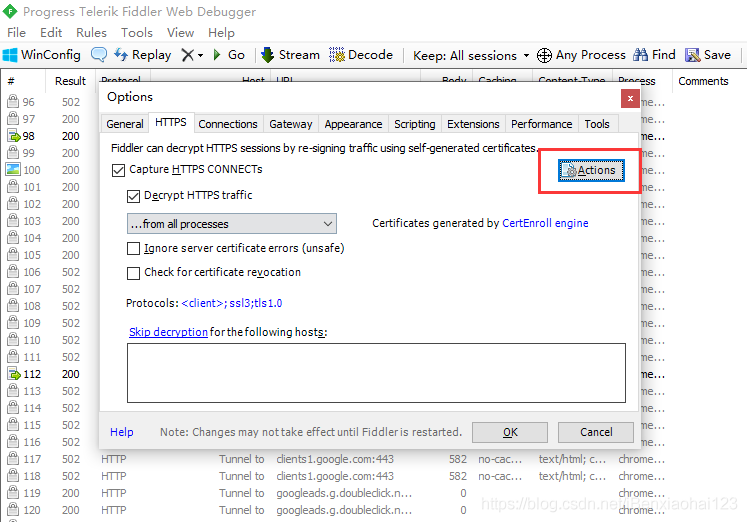
Task: Open the Help link in Options dialog
Action: click(x=121, y=432)
